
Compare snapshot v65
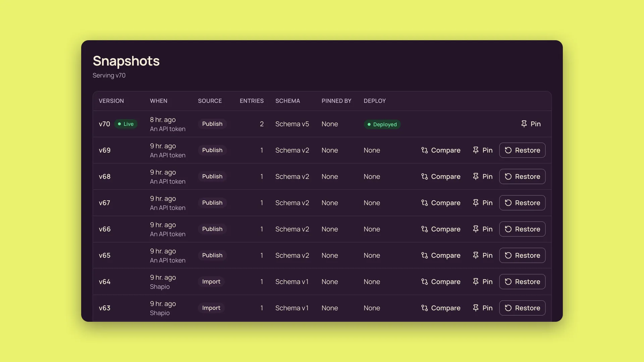pyautogui.click(x=441, y=255)
